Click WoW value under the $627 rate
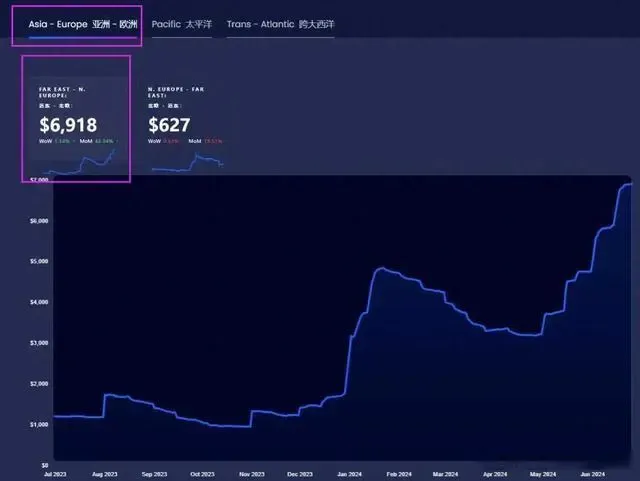 [171, 141]
